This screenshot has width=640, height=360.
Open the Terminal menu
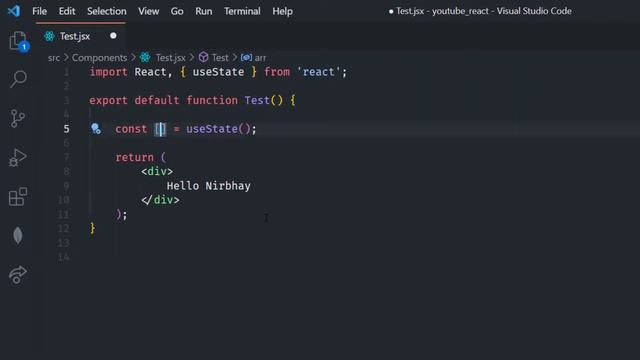coord(242,11)
